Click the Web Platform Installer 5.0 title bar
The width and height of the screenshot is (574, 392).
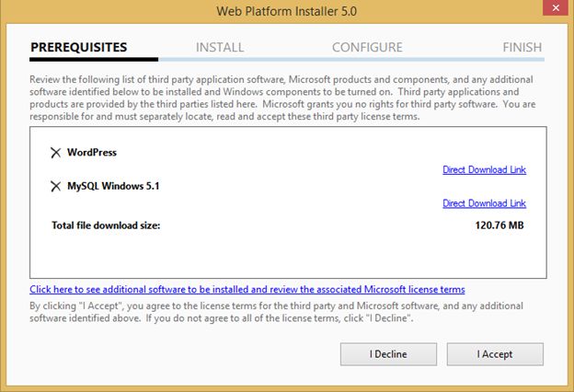pos(286,12)
